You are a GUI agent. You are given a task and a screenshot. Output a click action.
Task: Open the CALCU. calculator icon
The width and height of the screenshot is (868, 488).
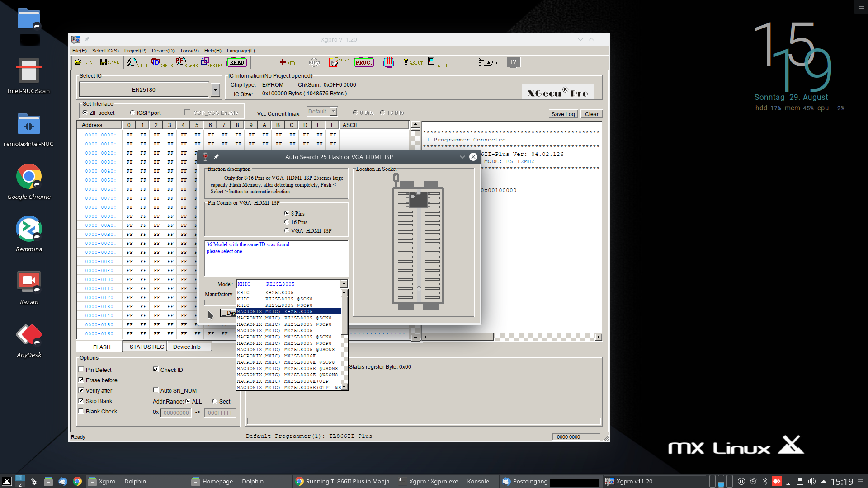point(438,63)
